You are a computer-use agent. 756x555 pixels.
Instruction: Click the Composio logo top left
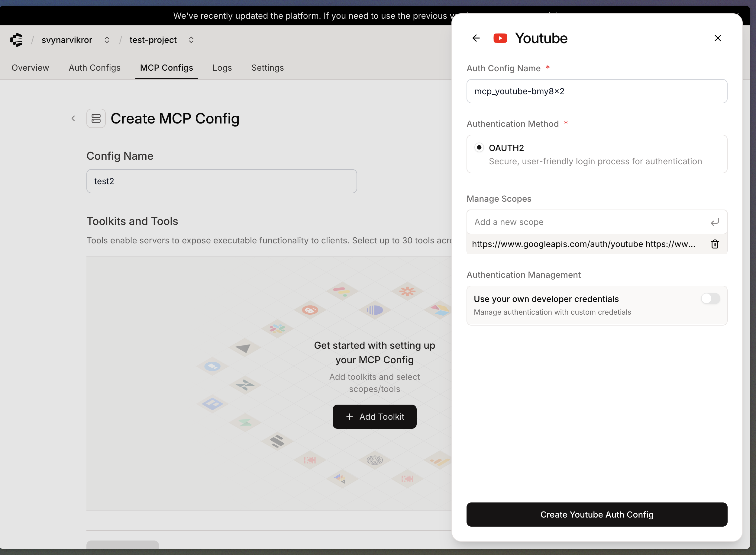[x=16, y=40]
